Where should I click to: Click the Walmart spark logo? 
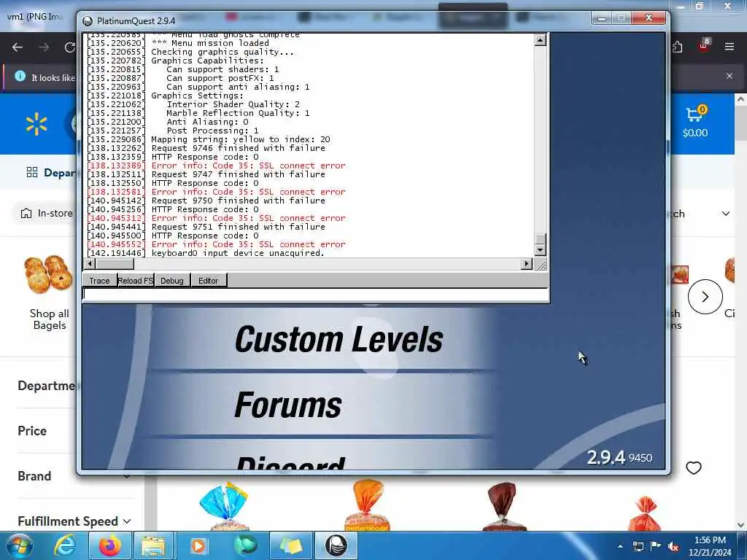pos(36,124)
